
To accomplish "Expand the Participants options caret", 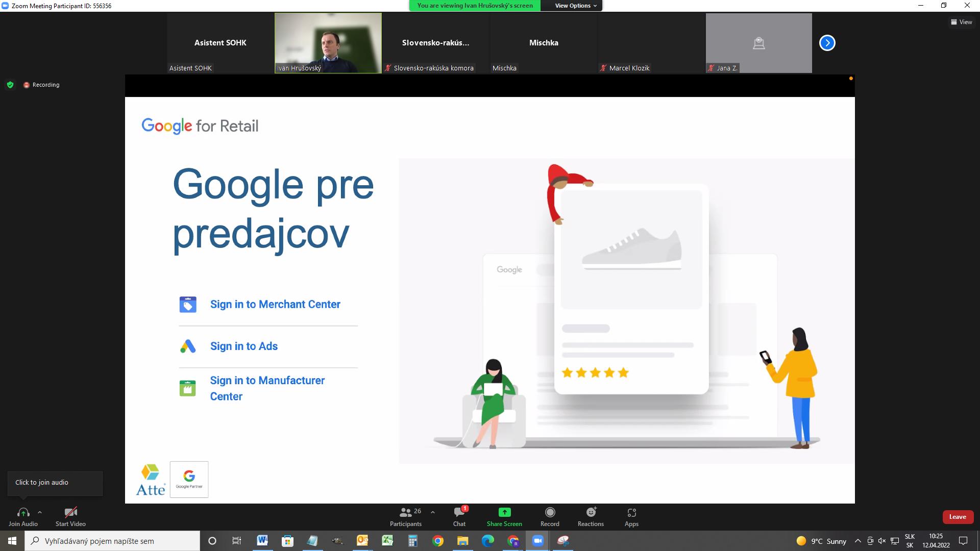I will click(x=433, y=512).
